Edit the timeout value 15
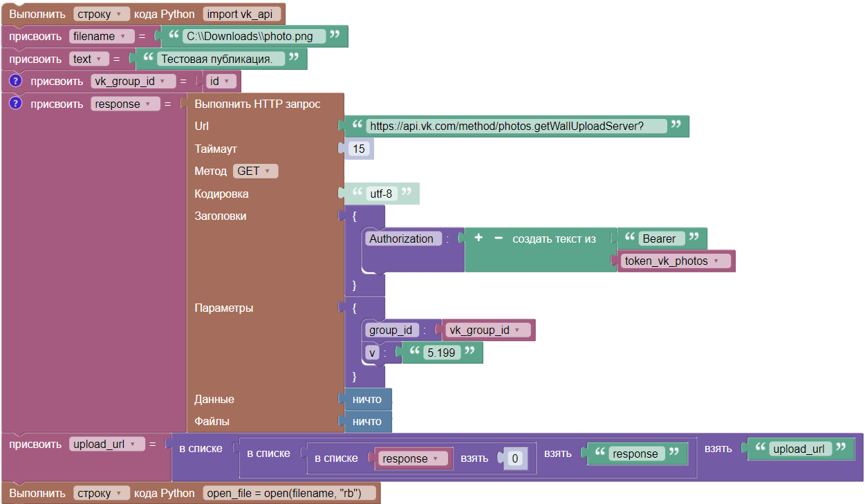This screenshot has width=865, height=504. pyautogui.click(x=358, y=149)
